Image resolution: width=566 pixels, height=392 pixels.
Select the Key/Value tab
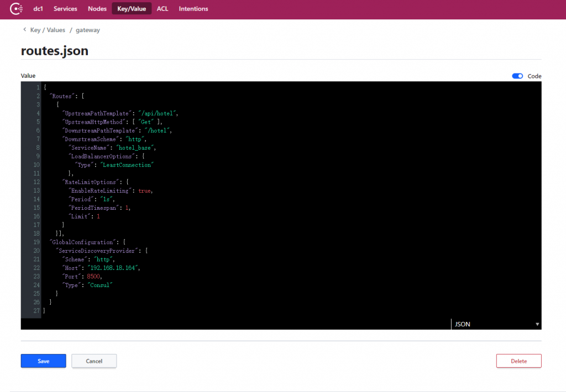point(132,9)
